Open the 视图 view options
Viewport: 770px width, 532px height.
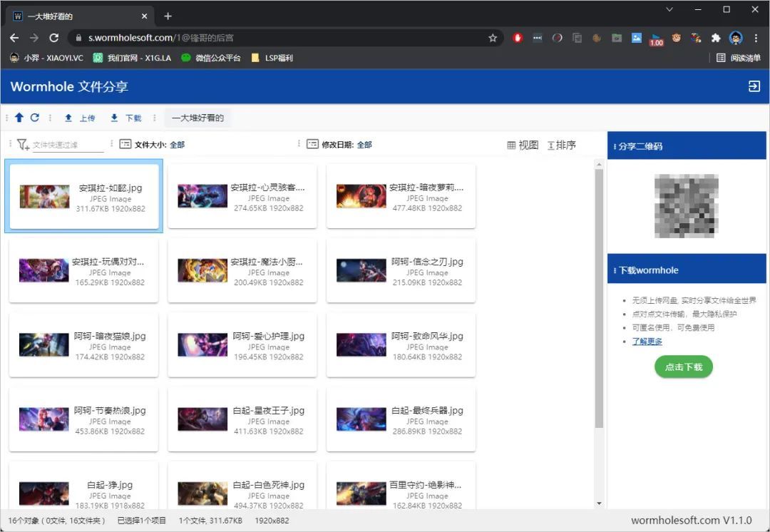click(x=523, y=145)
